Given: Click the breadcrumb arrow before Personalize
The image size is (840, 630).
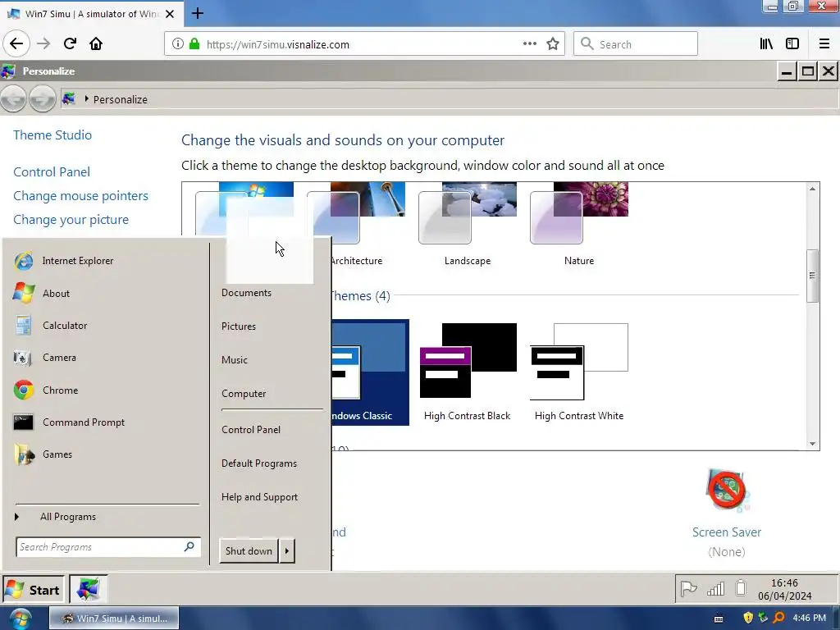Looking at the screenshot, I should tap(86, 99).
